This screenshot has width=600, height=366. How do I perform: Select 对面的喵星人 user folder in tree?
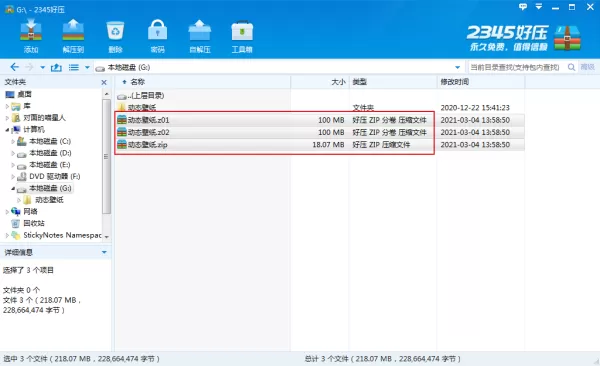[x=44, y=118]
